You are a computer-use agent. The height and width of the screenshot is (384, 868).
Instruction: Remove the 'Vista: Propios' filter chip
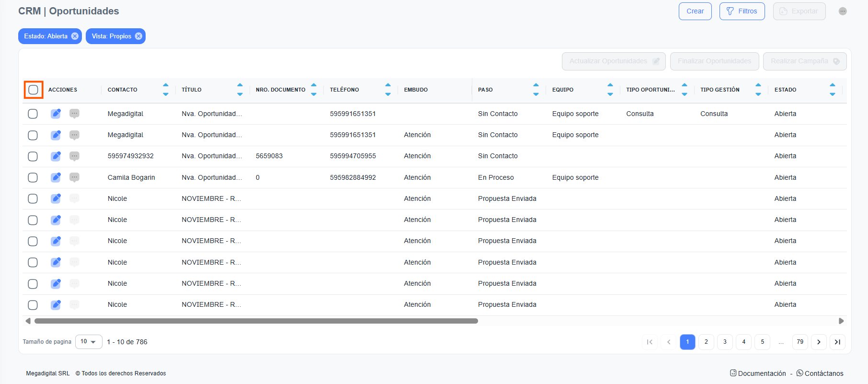point(138,36)
